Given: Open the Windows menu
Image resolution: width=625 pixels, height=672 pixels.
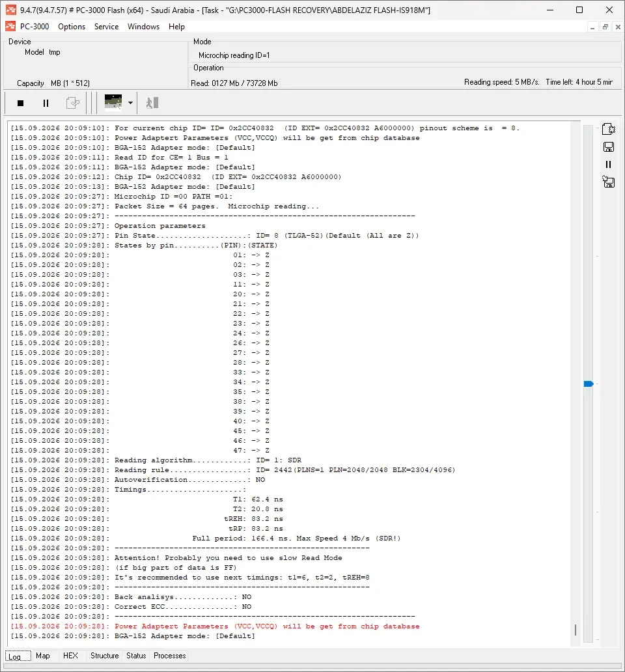Looking at the screenshot, I should point(143,27).
